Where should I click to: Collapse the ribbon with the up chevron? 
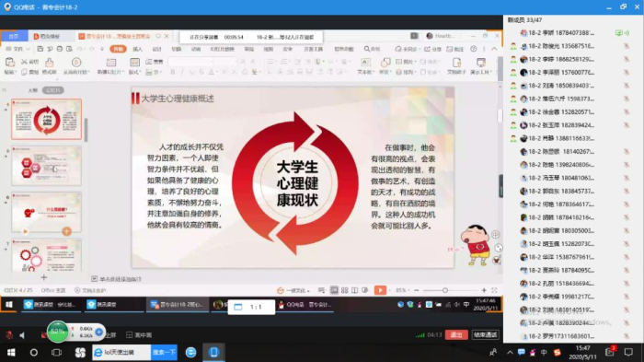(x=494, y=49)
